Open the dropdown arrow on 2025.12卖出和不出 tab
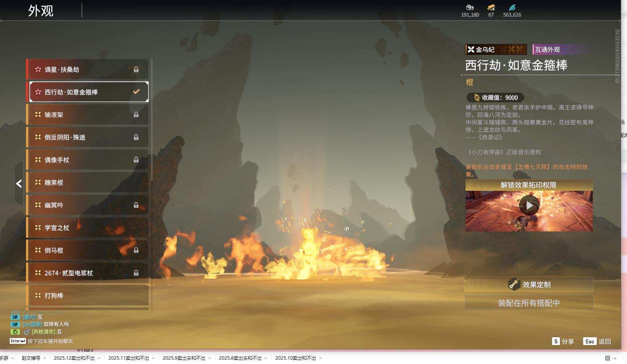The image size is (627, 364). 99,358
